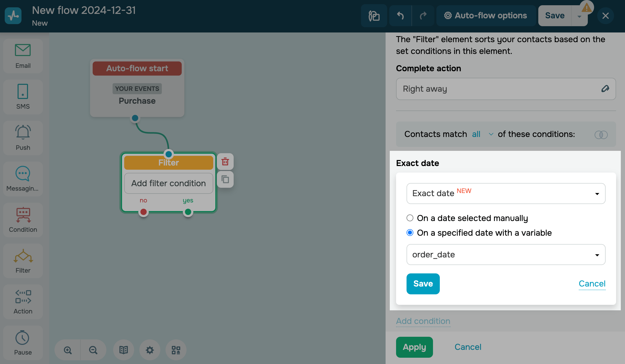Screen dimensions: 625x364
Task: Click the undo arrow in the toolbar
Action: click(x=400, y=16)
